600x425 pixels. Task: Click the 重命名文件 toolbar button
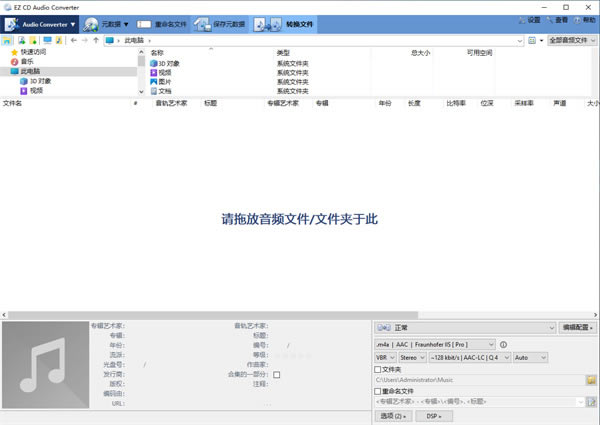161,24
